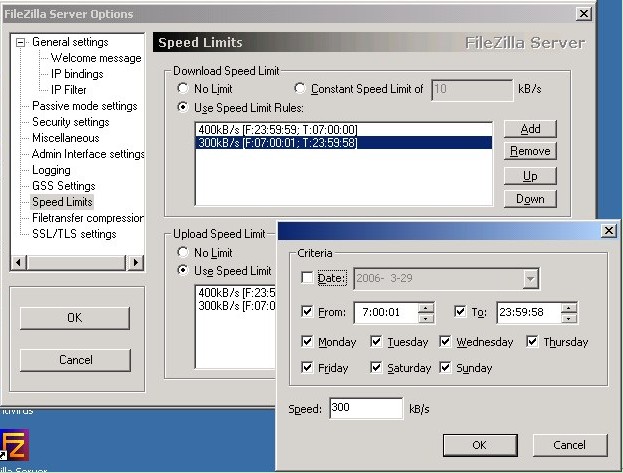Click the Speed kB/s input field
The width and height of the screenshot is (623, 473).
click(x=364, y=408)
